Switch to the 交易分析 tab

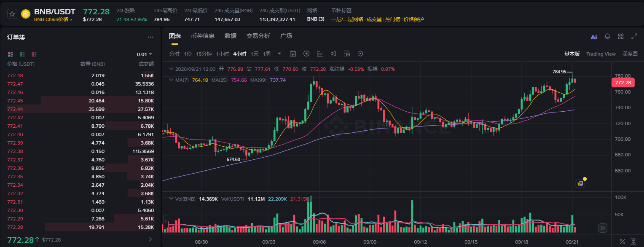[258, 36]
